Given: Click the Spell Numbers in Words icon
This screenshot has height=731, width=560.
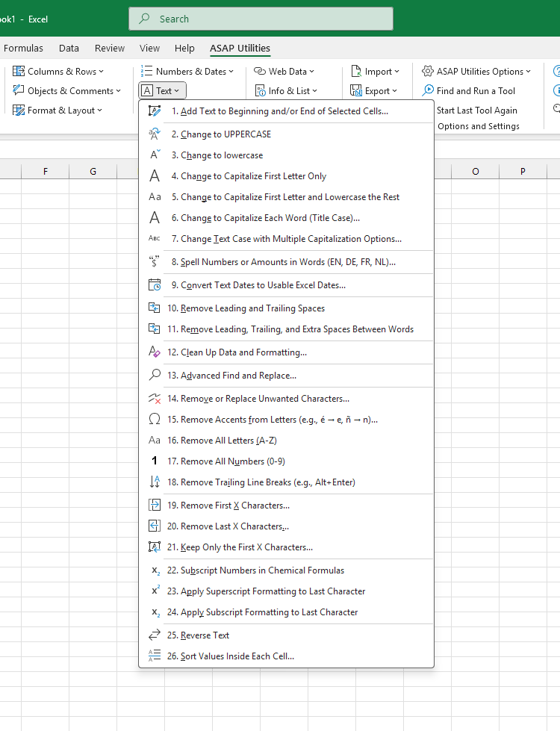Looking at the screenshot, I should pyautogui.click(x=155, y=262).
